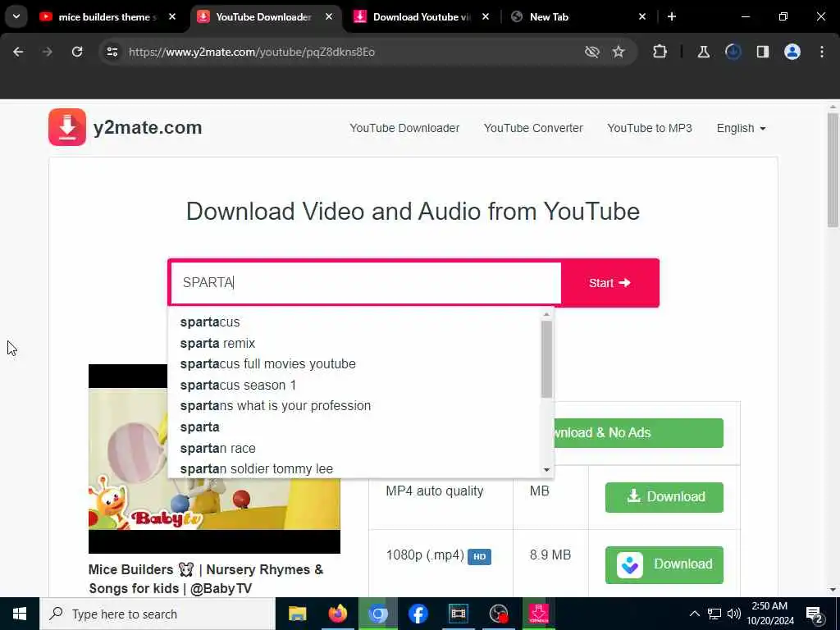Choose 'spartan race' suggestion

click(217, 449)
